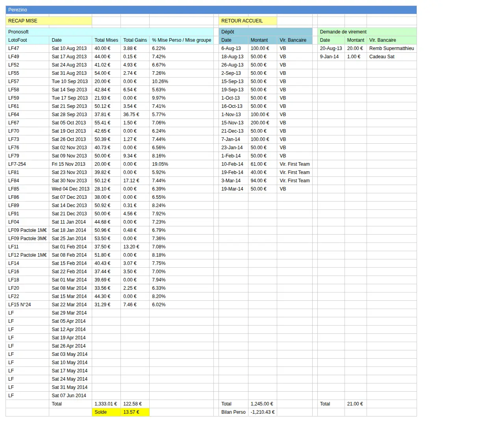504x422 pixels.
Task: Click the 13.57 € balance cell
Action: [135, 412]
